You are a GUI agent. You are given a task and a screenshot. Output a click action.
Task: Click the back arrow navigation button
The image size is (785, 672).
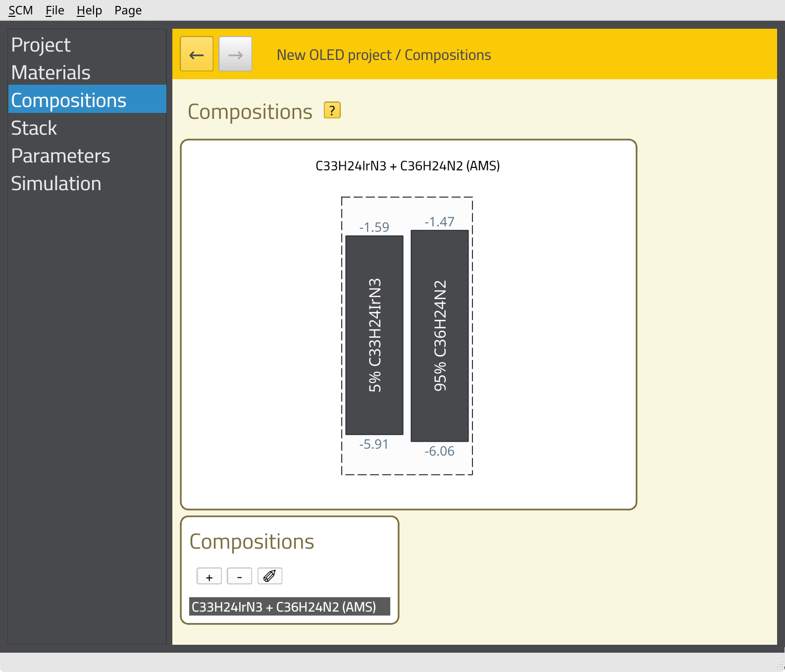click(x=197, y=54)
